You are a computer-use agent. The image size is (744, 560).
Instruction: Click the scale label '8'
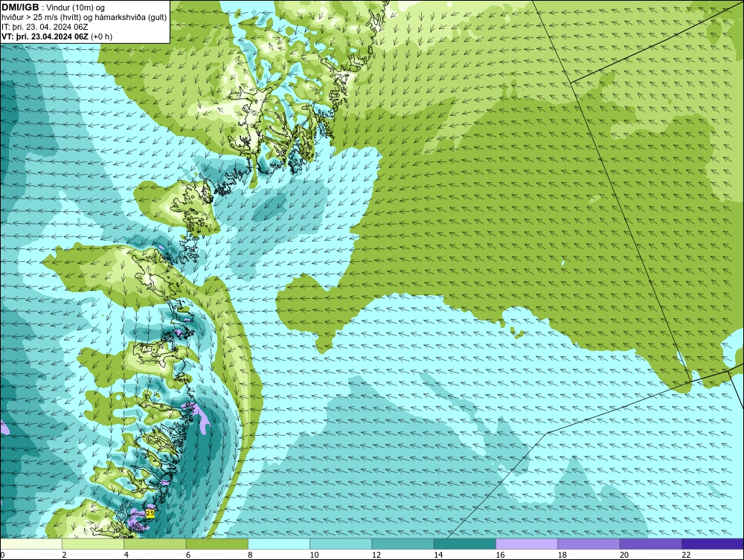point(250,555)
